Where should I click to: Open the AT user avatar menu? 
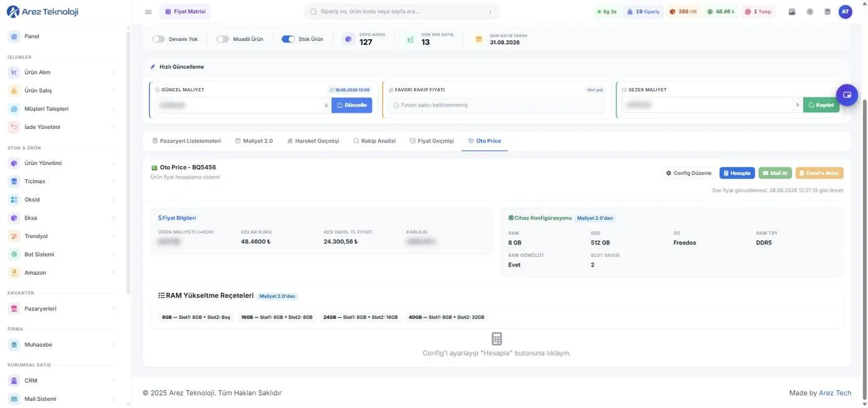(x=845, y=12)
